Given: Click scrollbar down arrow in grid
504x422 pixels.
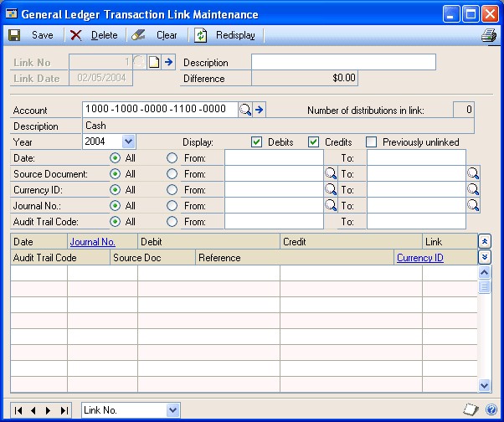Looking at the screenshot, I should tap(485, 384).
